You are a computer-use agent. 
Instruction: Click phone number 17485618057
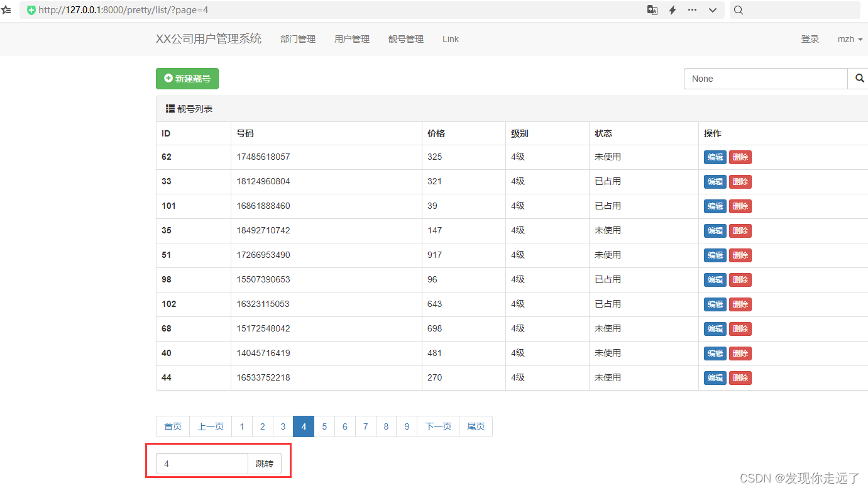click(263, 157)
